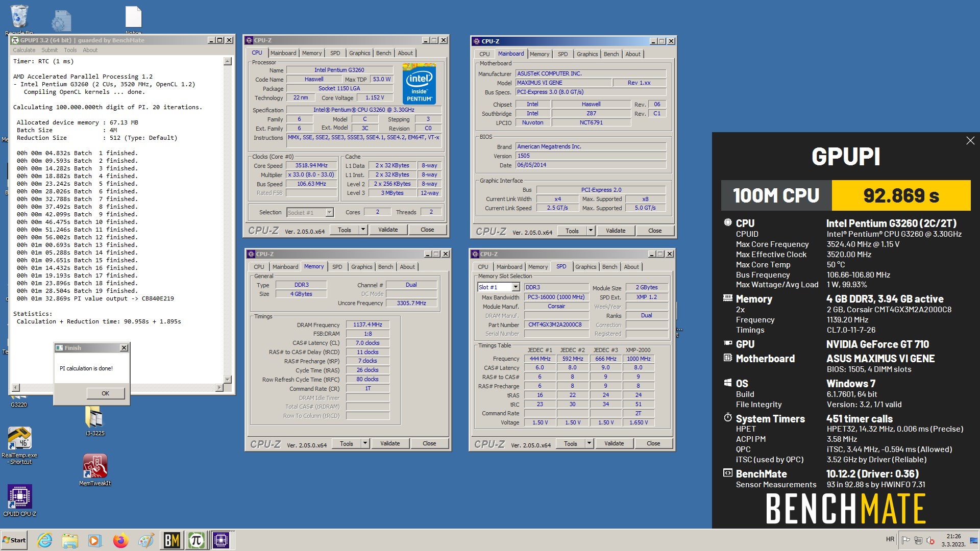Open the Tools menu in GPUPI

coord(70,50)
